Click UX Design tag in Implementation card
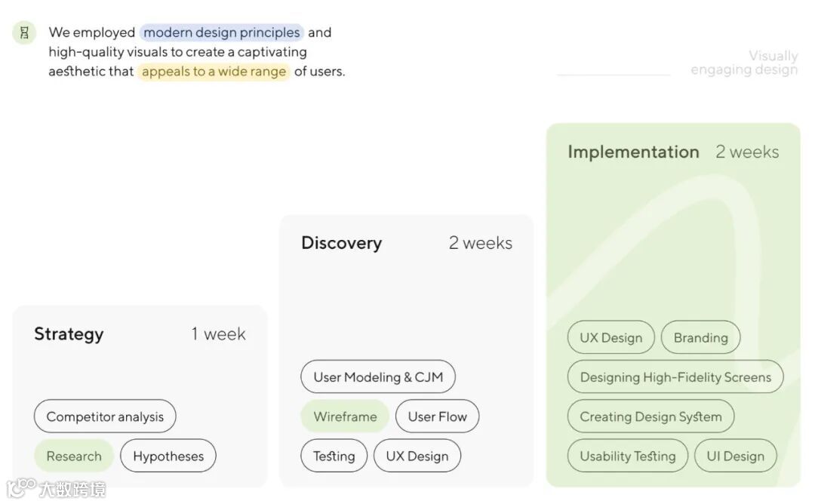815x504 pixels. [610, 338]
